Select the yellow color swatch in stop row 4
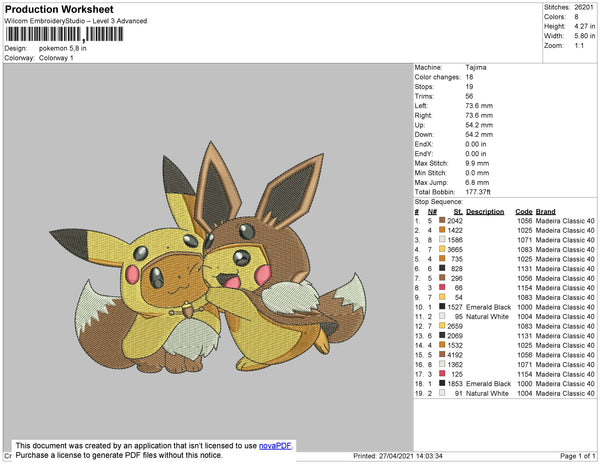600x464 pixels. [x=442, y=249]
